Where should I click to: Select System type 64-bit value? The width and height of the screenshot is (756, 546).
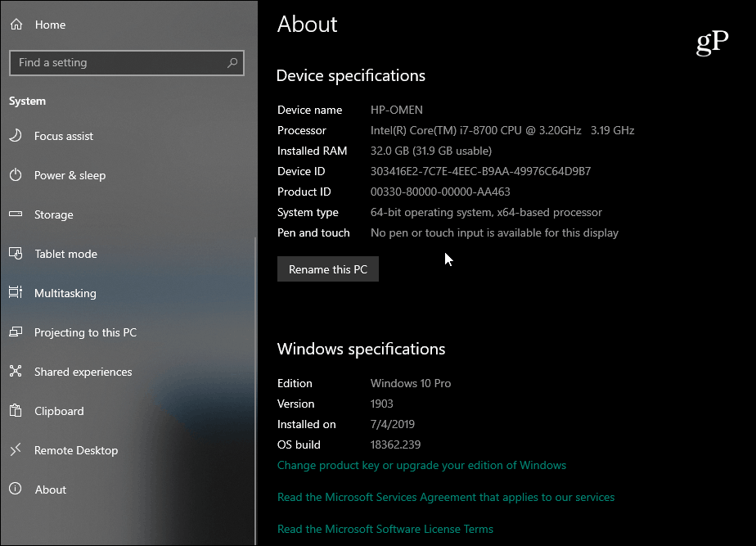[486, 213]
